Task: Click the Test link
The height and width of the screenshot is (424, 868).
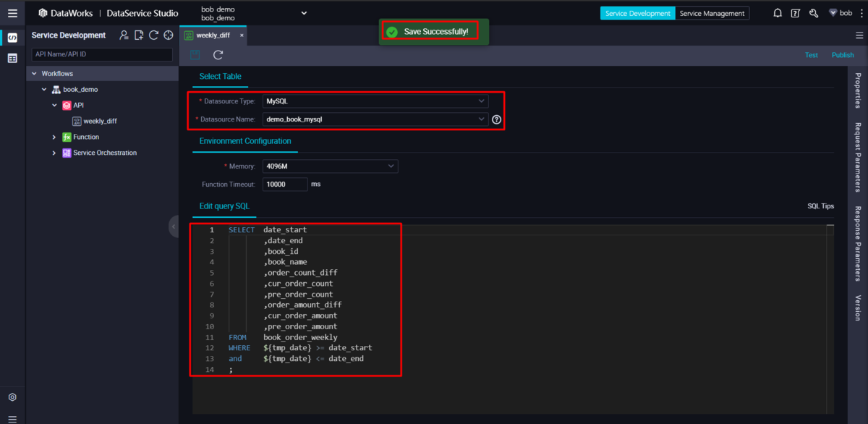Action: click(x=812, y=55)
